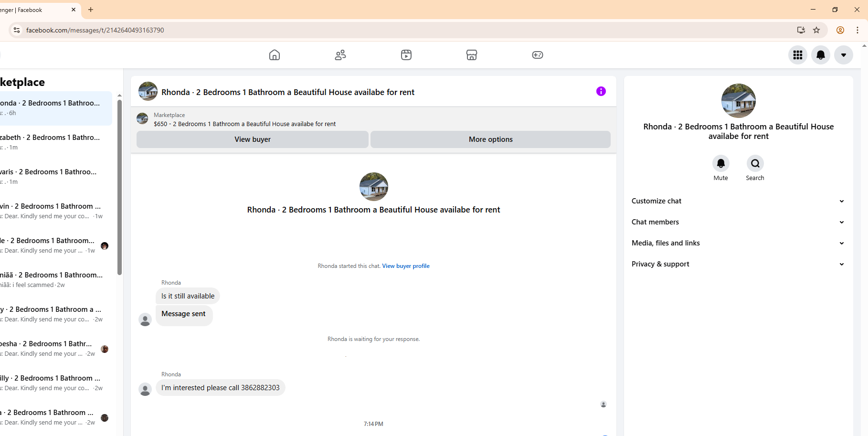Click sender avatar beside phone number message
The height and width of the screenshot is (436, 868).
pos(145,389)
